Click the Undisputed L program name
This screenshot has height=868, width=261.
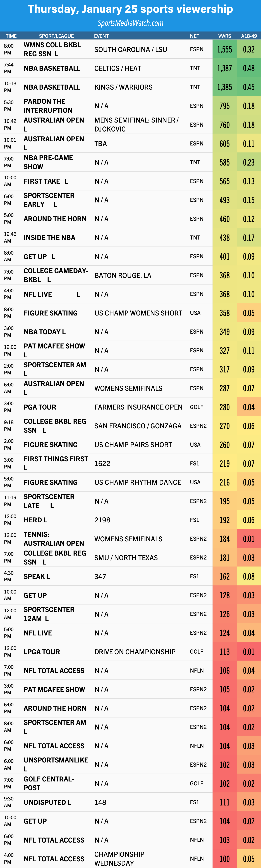[47, 802]
